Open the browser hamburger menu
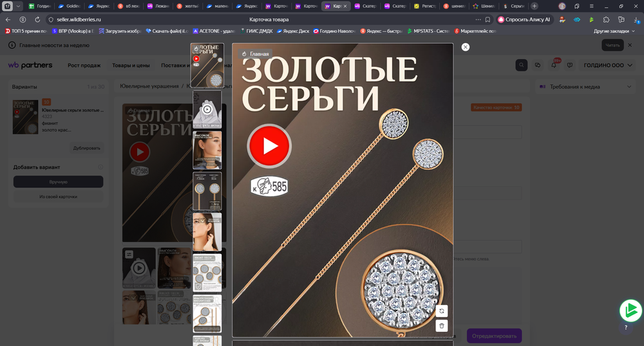The height and width of the screenshot is (346, 644). [591, 6]
